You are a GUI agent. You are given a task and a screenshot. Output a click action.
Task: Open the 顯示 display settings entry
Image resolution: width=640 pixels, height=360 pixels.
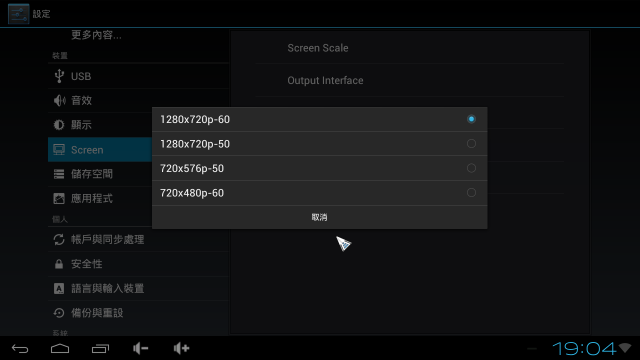pos(81,125)
